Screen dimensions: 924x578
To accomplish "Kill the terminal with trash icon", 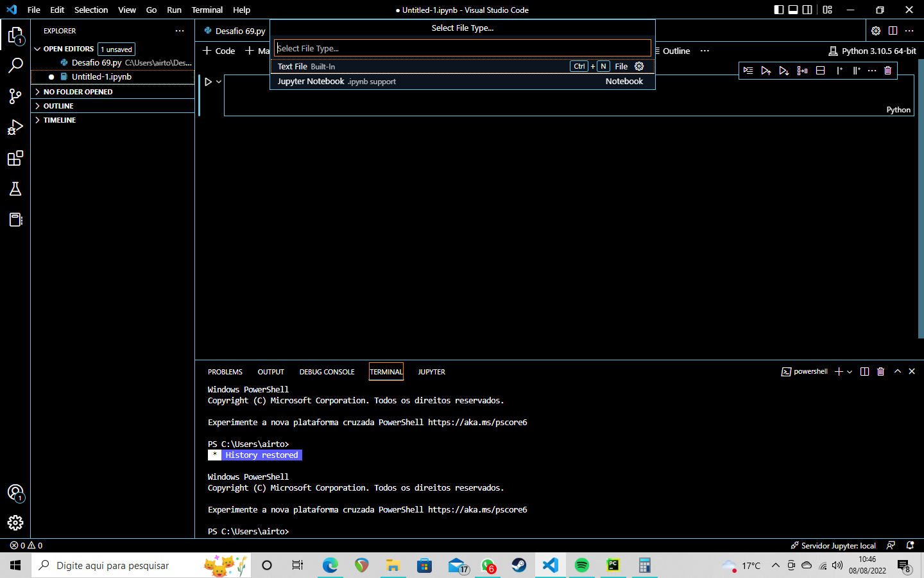I will [881, 371].
